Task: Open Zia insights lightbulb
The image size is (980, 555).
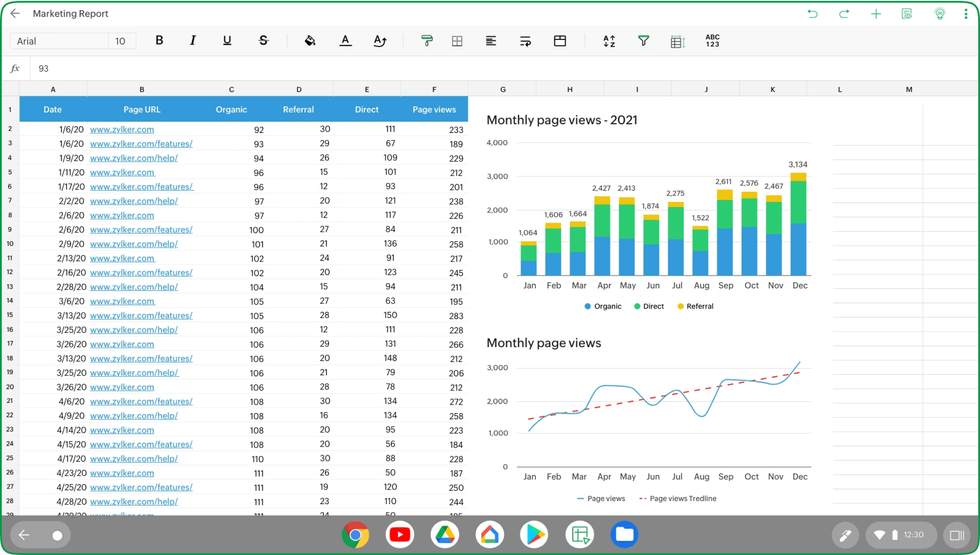Action: pyautogui.click(x=939, y=13)
